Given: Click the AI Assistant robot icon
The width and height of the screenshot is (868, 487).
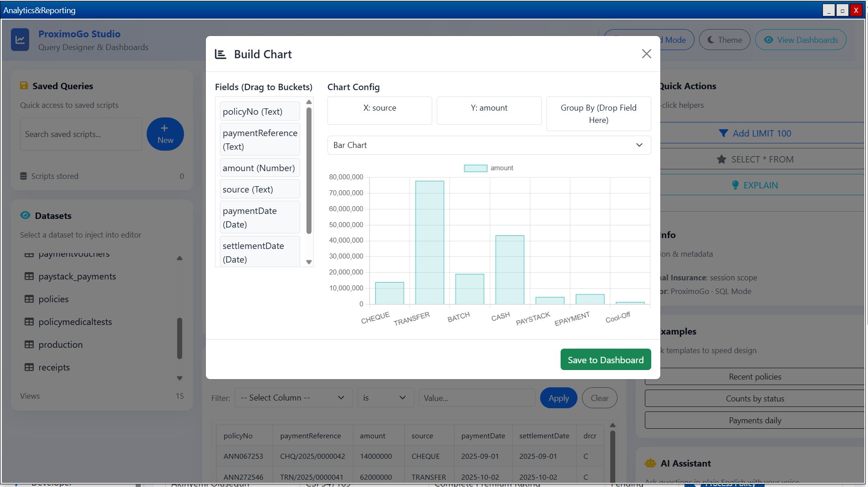Looking at the screenshot, I should pyautogui.click(x=650, y=463).
